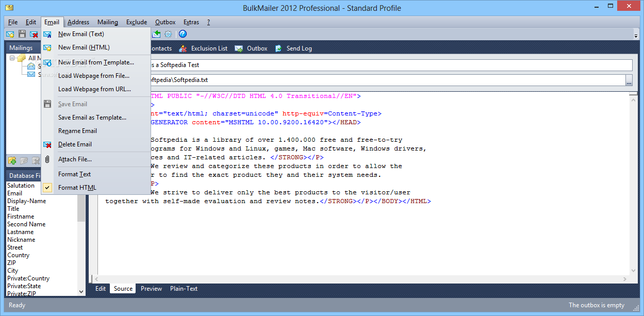Click the floppy disk save toolbar icon
The width and height of the screenshot is (644, 316).
coord(22,34)
